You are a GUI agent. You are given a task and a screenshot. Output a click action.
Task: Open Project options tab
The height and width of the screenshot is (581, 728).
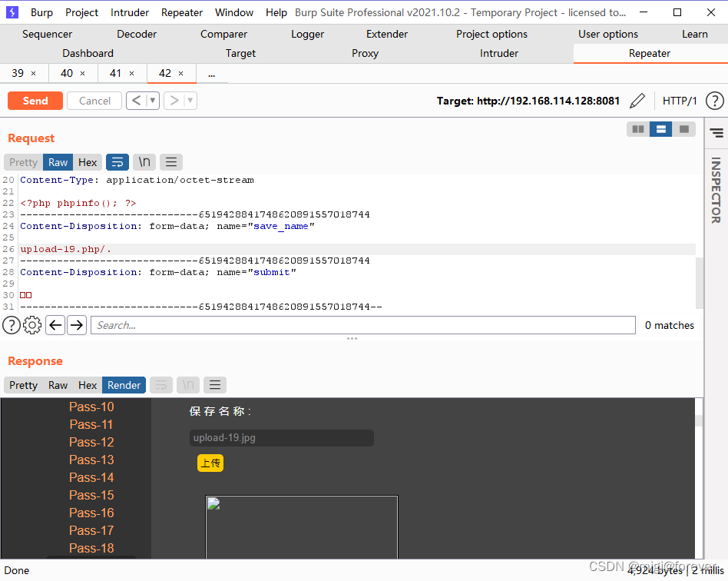491,34
